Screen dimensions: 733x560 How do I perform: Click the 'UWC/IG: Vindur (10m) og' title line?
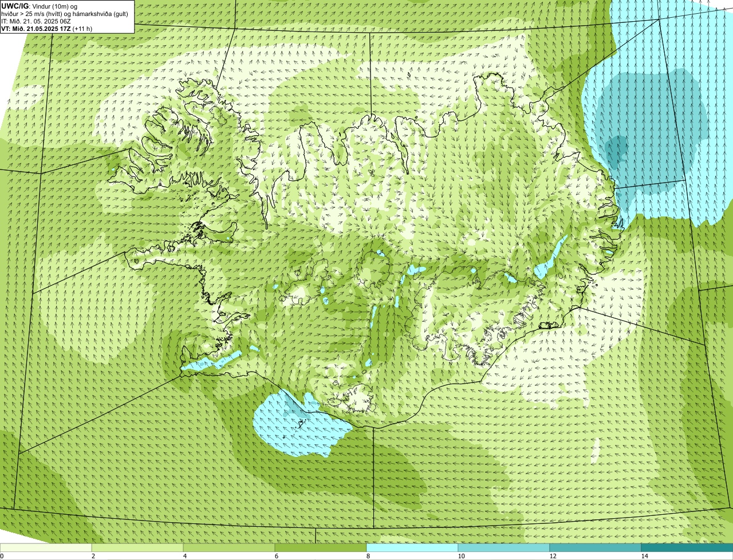(x=40, y=6)
